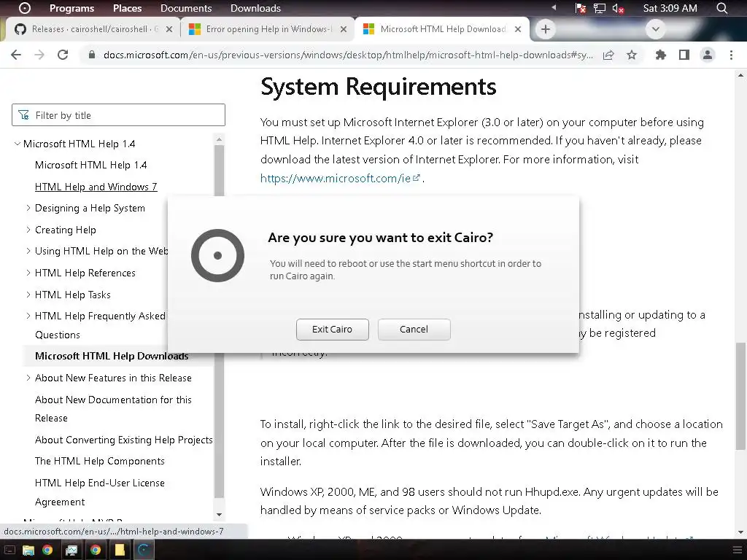The height and width of the screenshot is (560, 747).
Task: Toggle the side panel icon
Action: 684,55
